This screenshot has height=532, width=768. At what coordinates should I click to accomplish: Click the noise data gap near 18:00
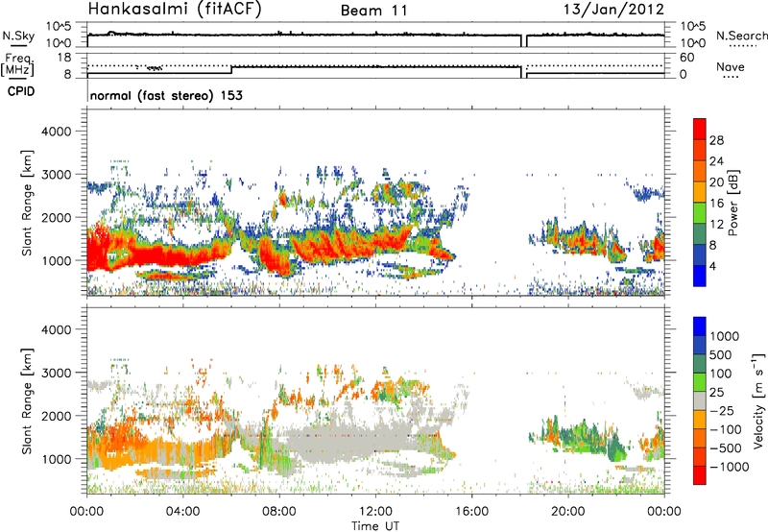pos(523,40)
